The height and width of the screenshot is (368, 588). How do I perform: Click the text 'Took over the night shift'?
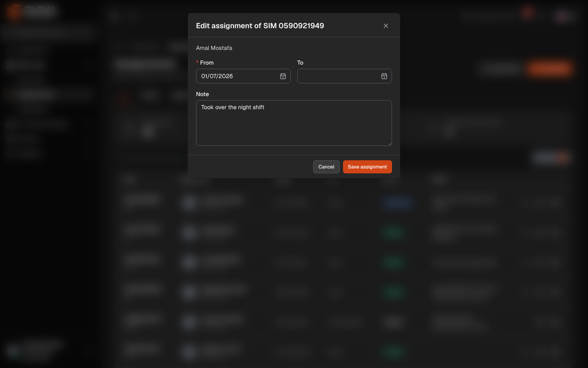233,107
